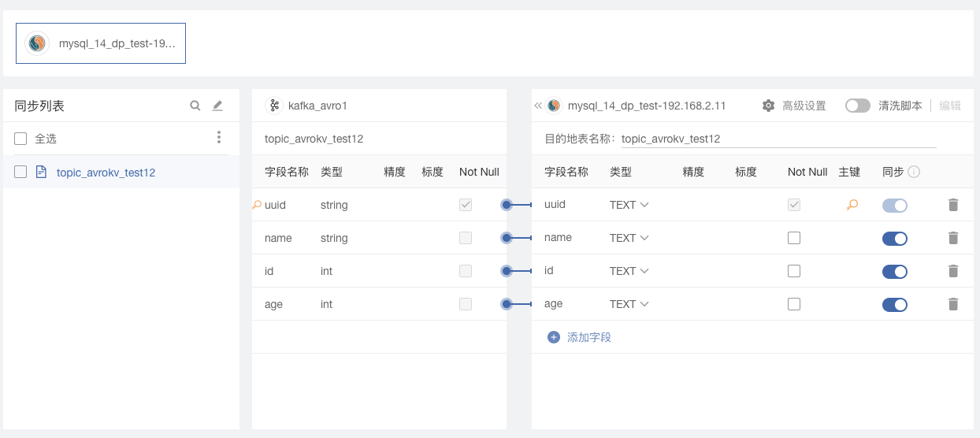
Task: Click the info icon next to the sync column
Action: coord(914,172)
